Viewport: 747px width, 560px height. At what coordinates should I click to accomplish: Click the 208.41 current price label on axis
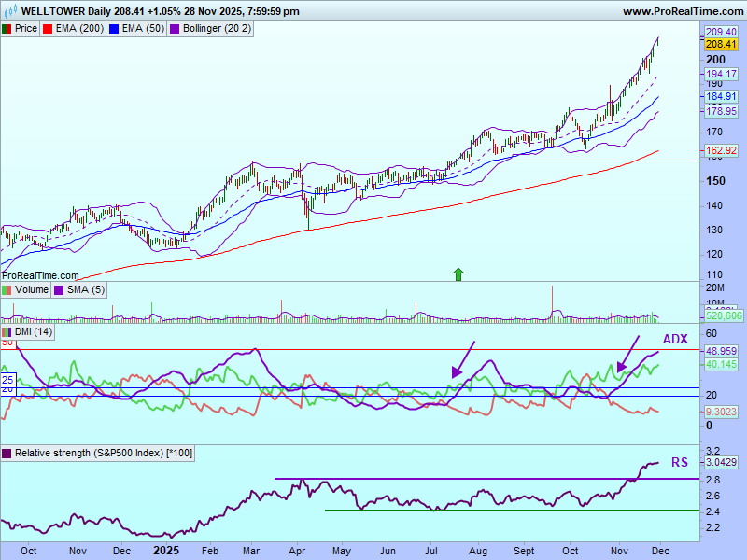click(720, 44)
